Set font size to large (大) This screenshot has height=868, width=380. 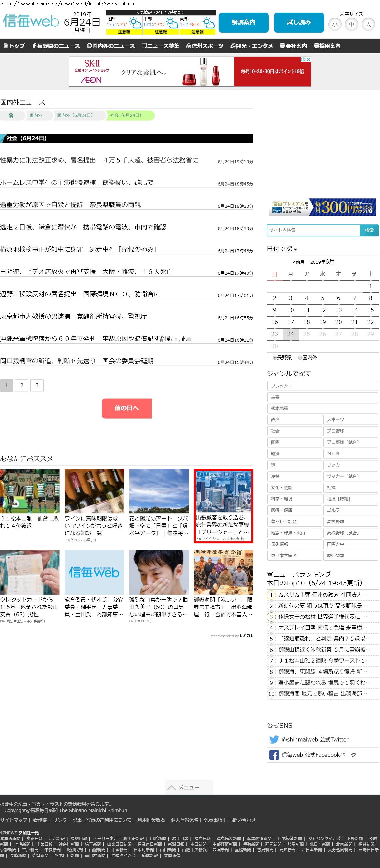coord(368,24)
